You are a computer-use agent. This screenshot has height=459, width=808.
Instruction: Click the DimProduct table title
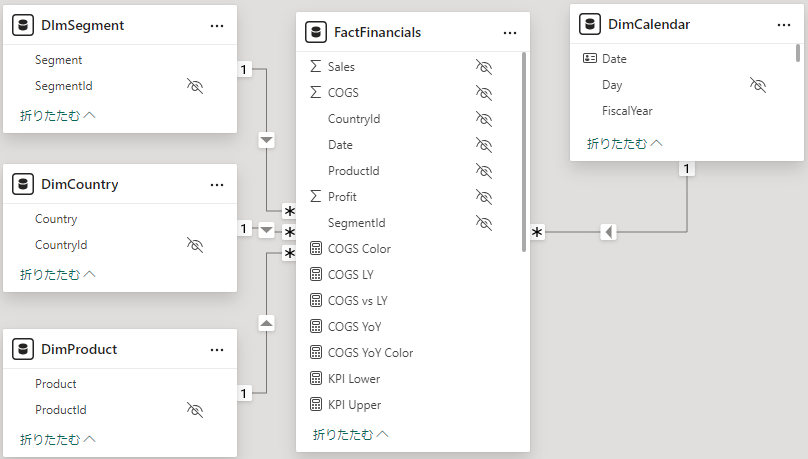[x=79, y=349]
